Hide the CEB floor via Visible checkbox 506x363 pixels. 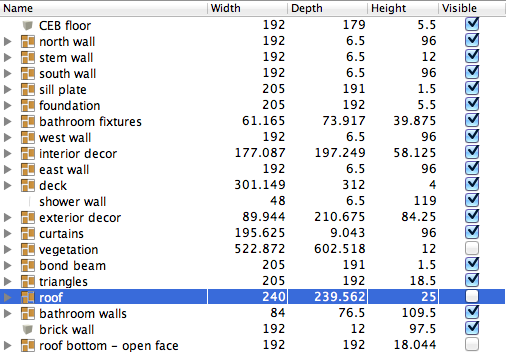pyautogui.click(x=472, y=24)
